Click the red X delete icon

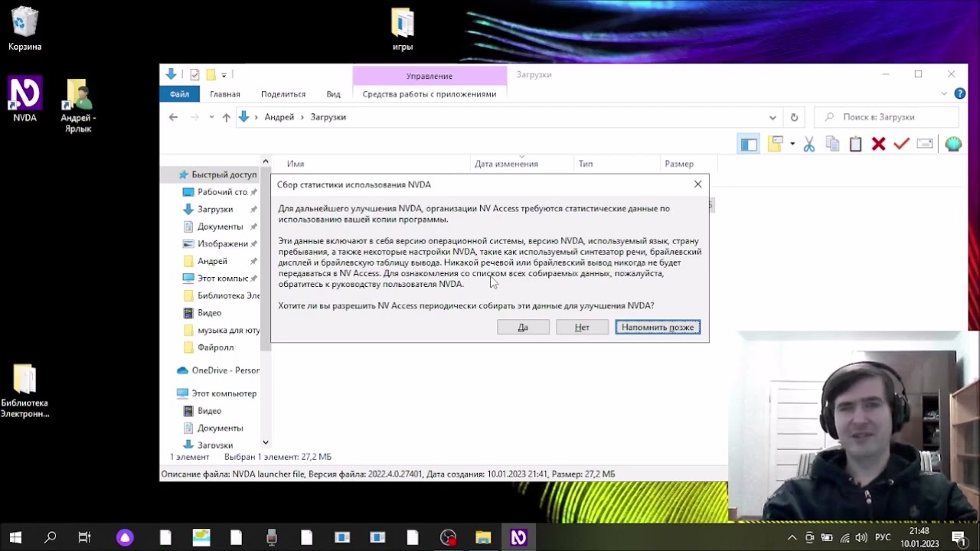pos(878,144)
